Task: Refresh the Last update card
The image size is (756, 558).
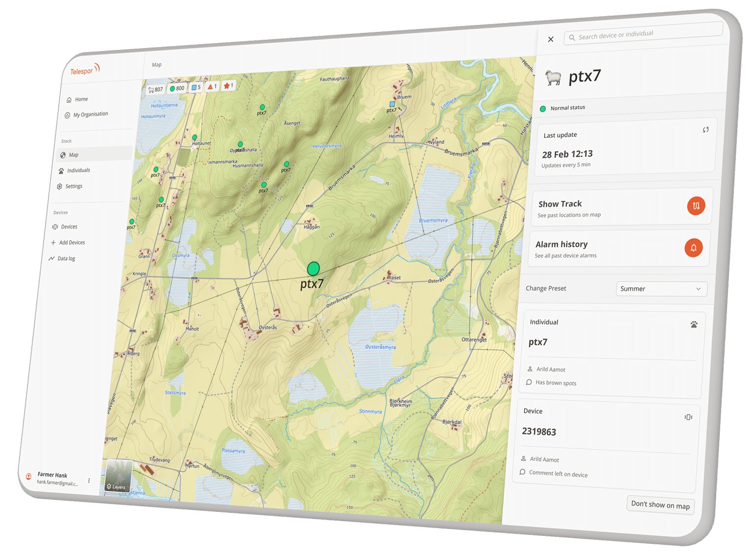Action: [x=706, y=130]
